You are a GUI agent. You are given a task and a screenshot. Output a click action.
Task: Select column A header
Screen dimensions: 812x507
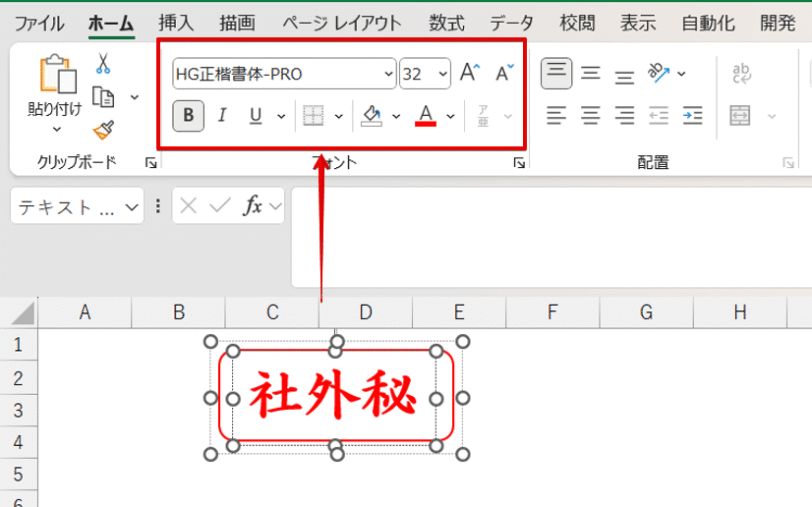click(85, 312)
